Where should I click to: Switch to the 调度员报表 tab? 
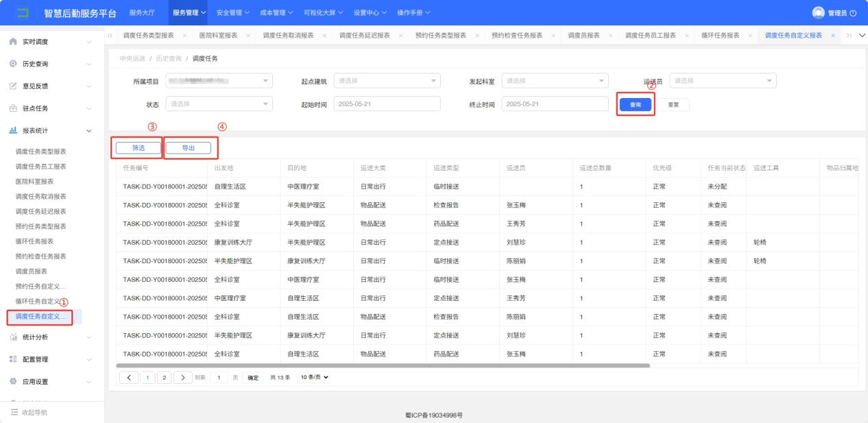click(x=584, y=35)
